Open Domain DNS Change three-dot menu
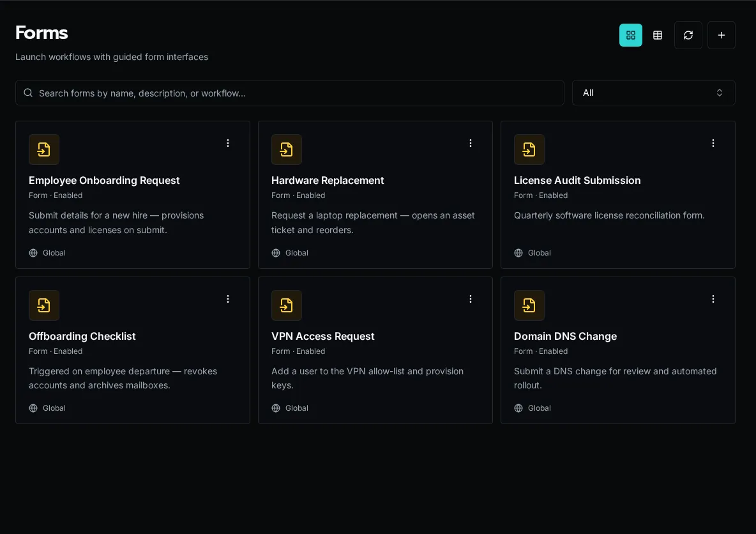The width and height of the screenshot is (756, 534). pos(713,299)
